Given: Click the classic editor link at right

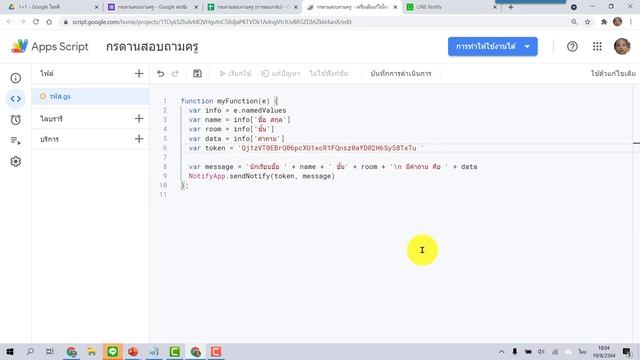Looking at the screenshot, I should (x=613, y=73).
